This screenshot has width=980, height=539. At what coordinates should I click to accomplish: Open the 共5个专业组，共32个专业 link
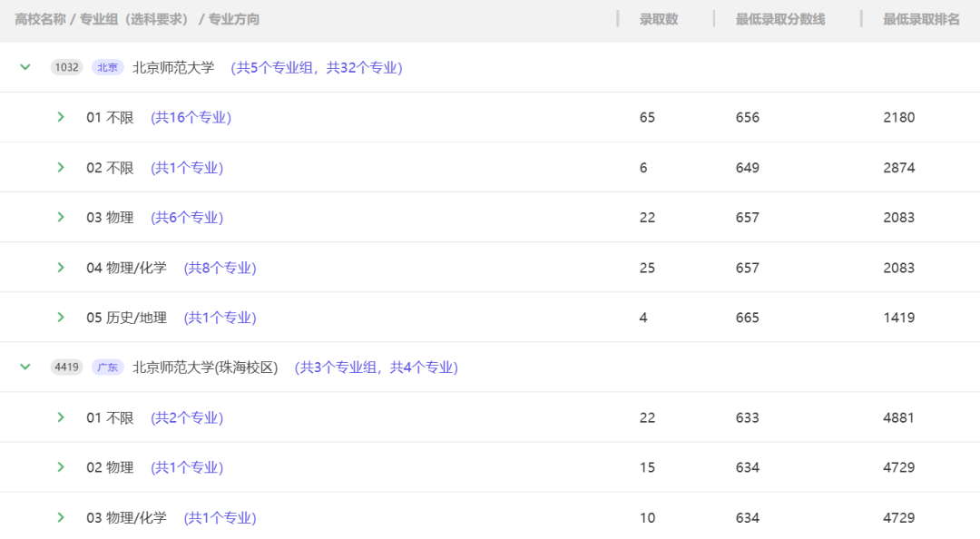click(317, 67)
